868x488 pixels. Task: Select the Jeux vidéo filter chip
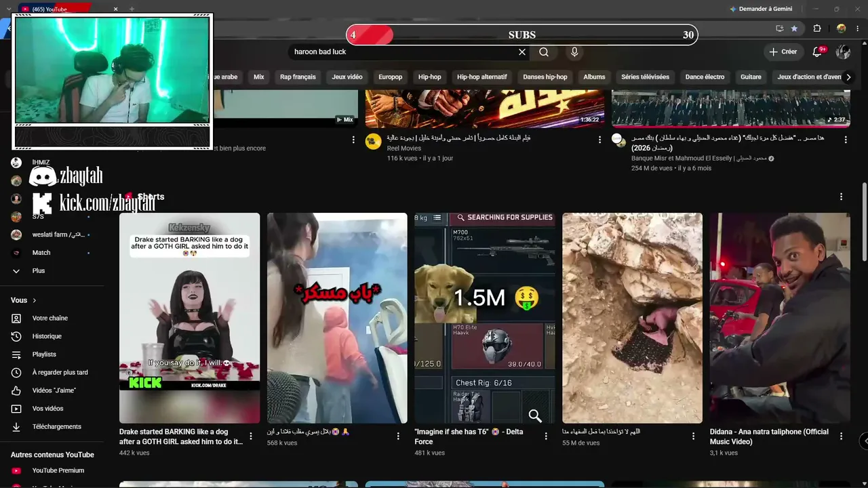(347, 77)
